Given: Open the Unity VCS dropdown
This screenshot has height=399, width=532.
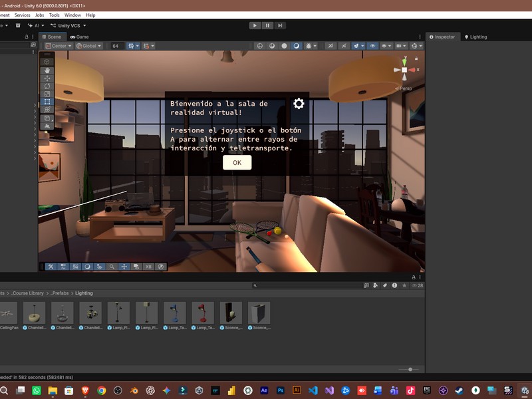Looking at the screenshot, I should pyautogui.click(x=68, y=25).
